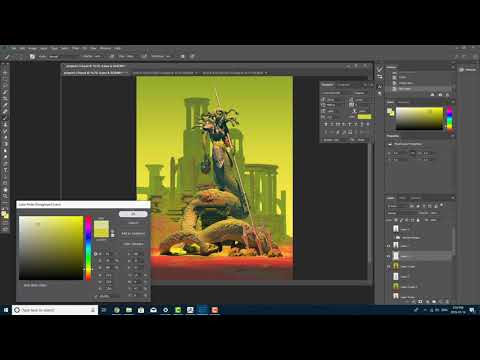This screenshot has height=360, width=480.
Task: Click the taskbar search box
Action: tap(55, 310)
